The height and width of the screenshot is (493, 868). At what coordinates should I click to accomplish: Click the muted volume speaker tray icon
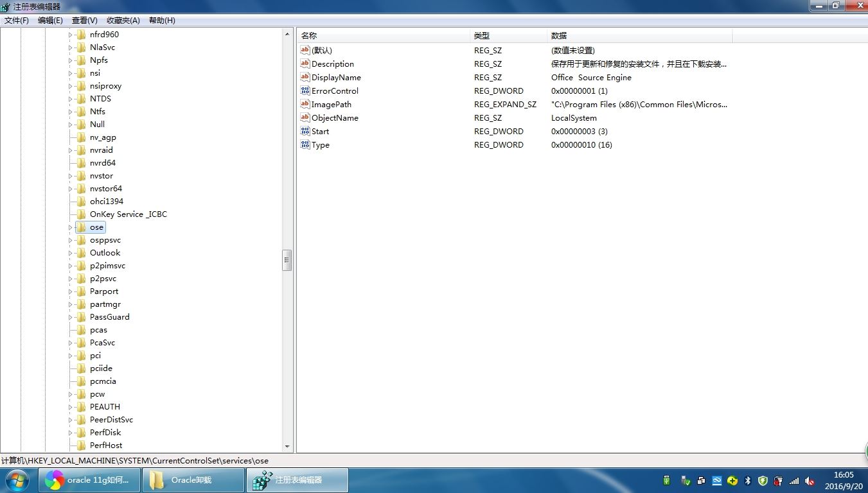tap(810, 480)
